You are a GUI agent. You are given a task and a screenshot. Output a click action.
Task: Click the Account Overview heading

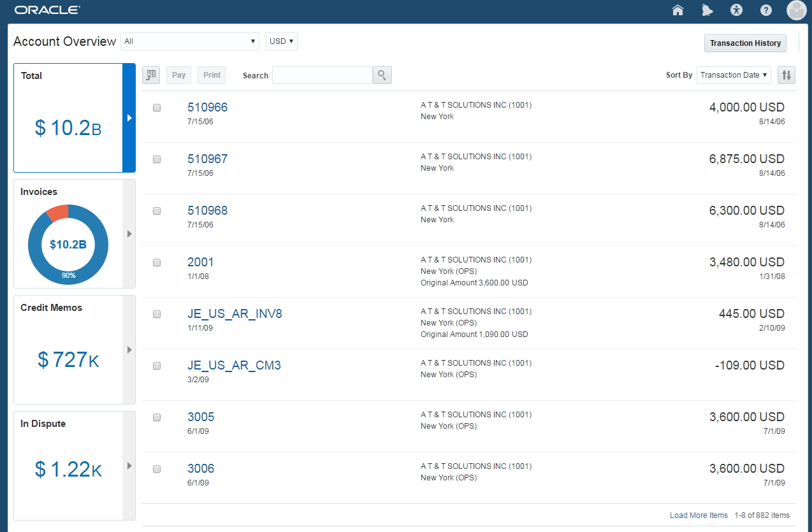65,41
